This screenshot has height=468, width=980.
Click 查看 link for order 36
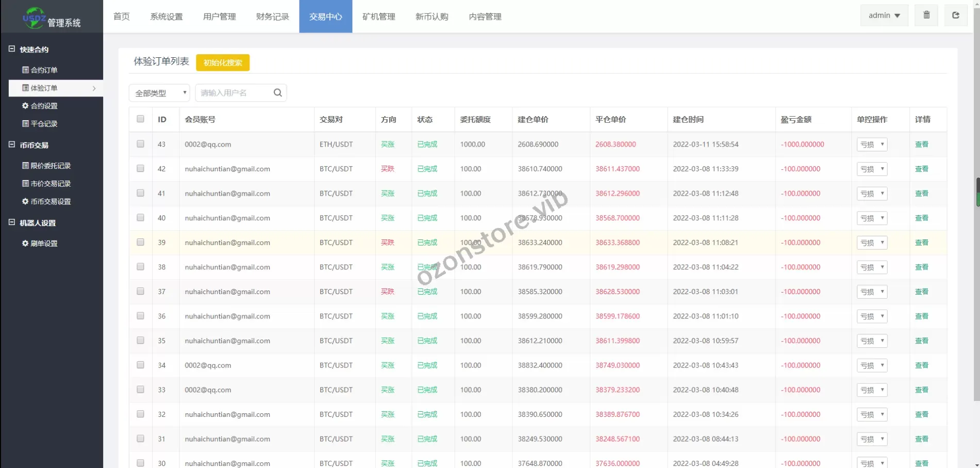921,316
